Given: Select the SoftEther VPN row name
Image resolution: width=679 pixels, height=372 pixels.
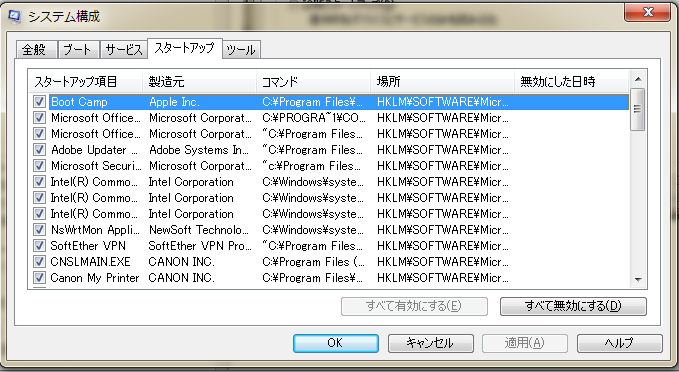Looking at the screenshot, I should coord(88,246).
